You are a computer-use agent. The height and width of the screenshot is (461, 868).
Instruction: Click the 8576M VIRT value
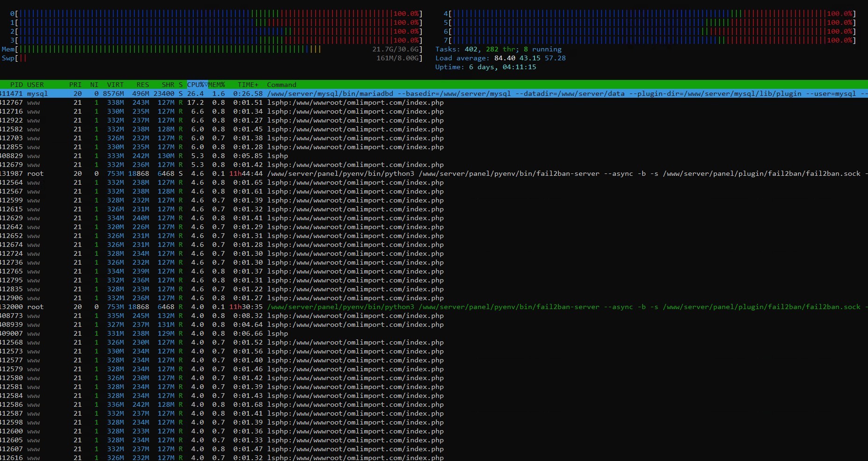coord(114,94)
